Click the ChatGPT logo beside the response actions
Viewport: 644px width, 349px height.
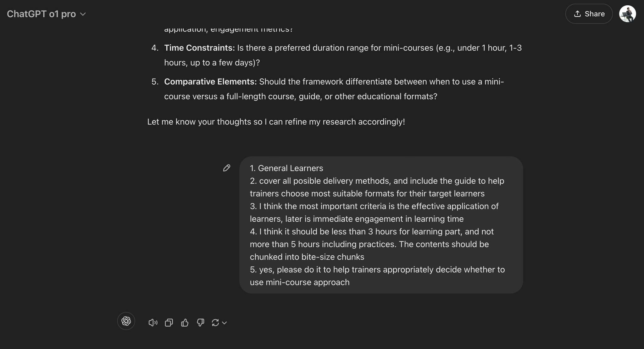point(126,321)
